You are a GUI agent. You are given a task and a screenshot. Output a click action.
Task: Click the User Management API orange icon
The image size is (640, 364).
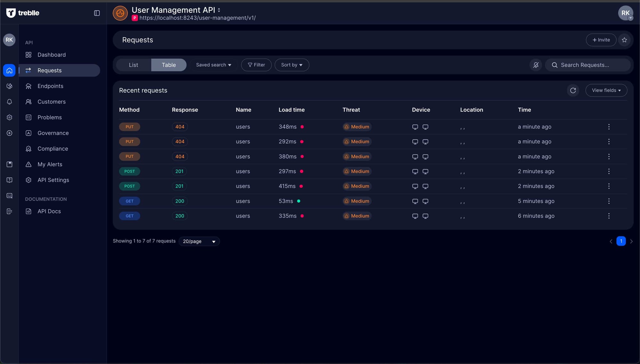point(120,13)
